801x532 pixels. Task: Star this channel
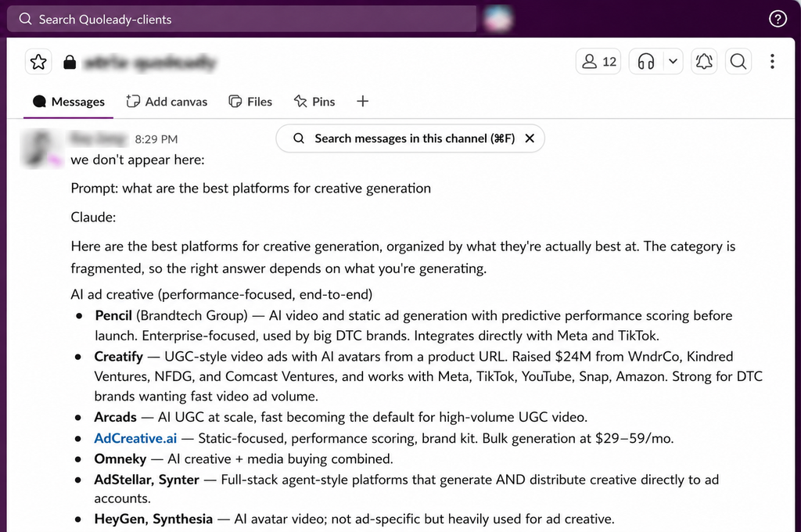pyautogui.click(x=38, y=62)
